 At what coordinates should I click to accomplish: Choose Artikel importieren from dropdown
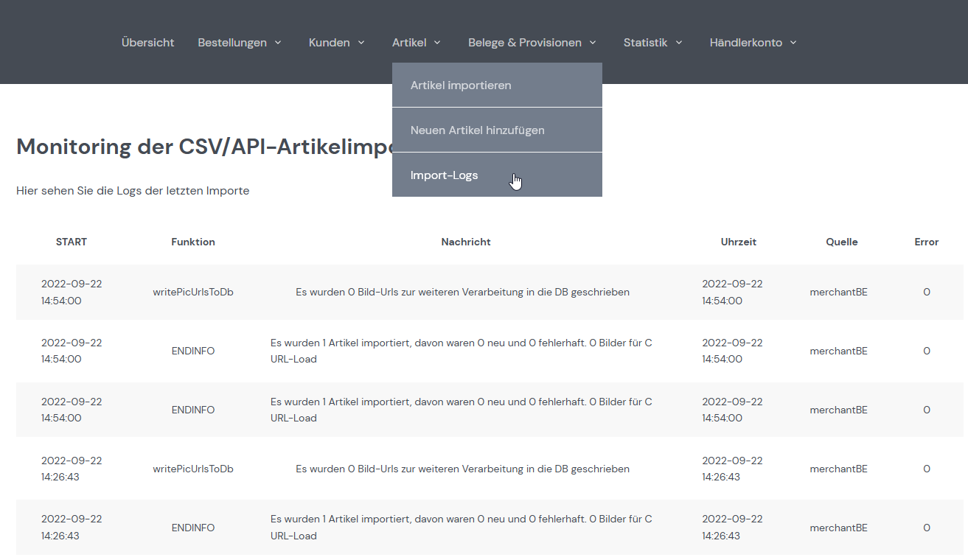[x=497, y=85]
